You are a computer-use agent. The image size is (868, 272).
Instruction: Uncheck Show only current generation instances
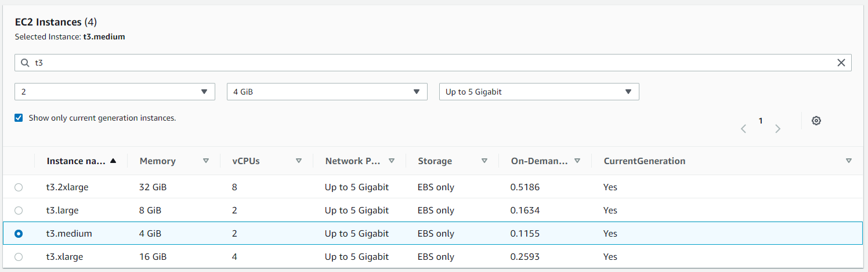pyautogui.click(x=19, y=118)
